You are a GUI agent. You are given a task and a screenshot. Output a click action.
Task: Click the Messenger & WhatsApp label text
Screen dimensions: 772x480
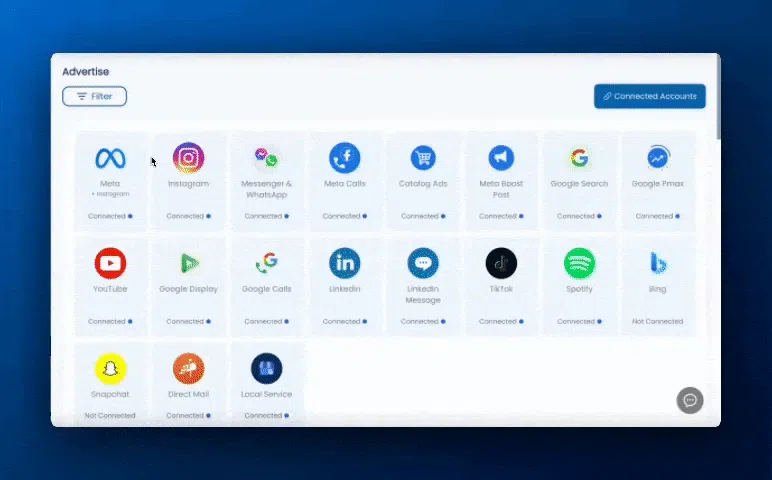266,189
